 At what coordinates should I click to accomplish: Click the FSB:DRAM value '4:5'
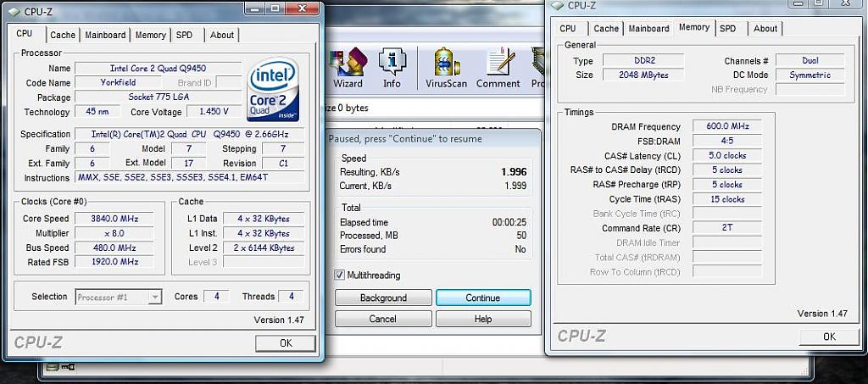click(x=726, y=141)
